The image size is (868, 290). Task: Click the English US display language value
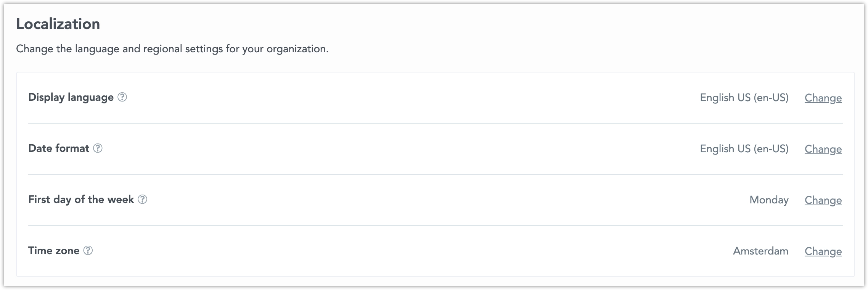(744, 98)
